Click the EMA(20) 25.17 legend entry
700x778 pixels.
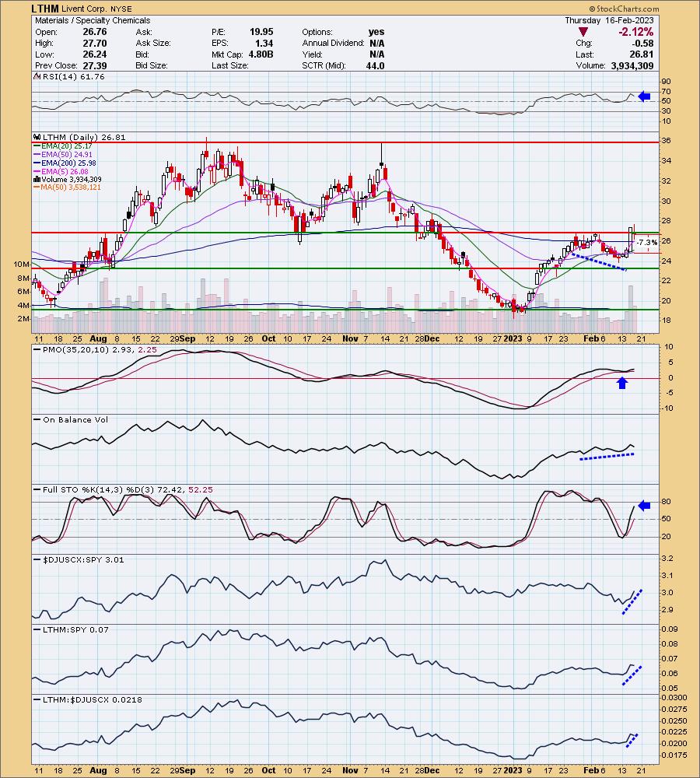click(x=66, y=146)
